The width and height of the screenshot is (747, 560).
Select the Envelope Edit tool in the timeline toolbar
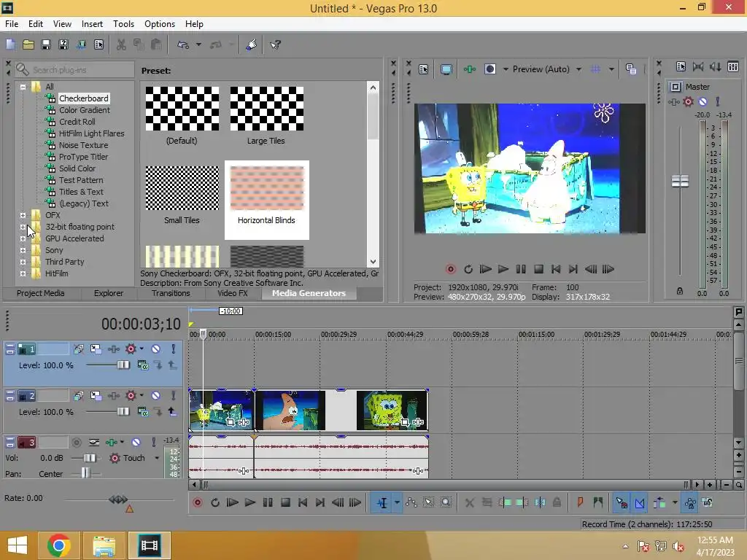point(411,502)
